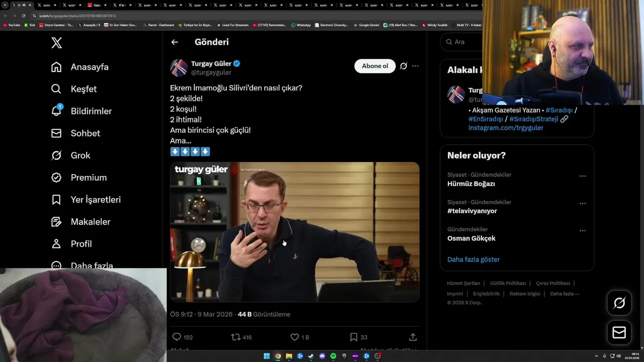Open Çerez Politikası footer link

(x=553, y=283)
